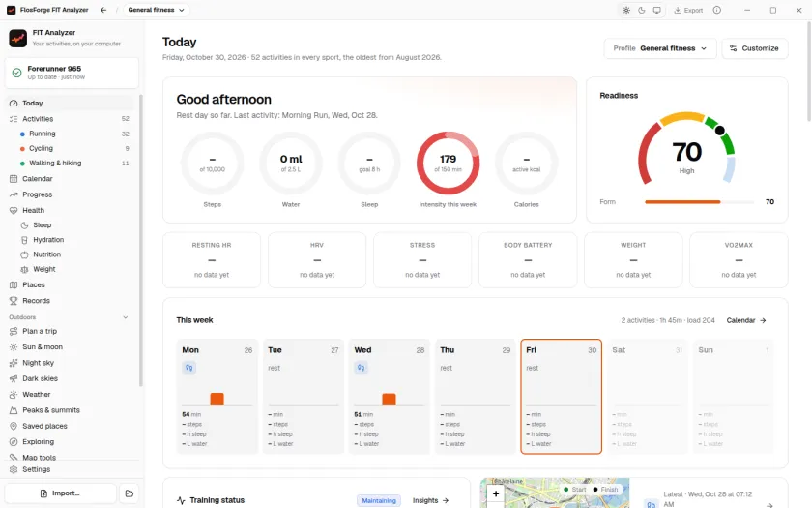Open Night sky
Viewport: 812px width, 508px height.
[72, 363]
